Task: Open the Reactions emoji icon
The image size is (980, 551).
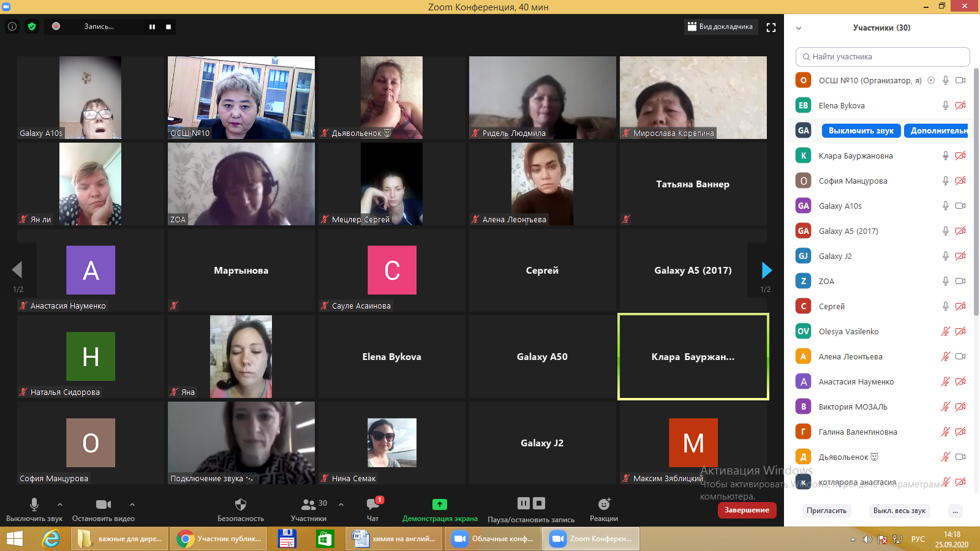Action: click(604, 504)
